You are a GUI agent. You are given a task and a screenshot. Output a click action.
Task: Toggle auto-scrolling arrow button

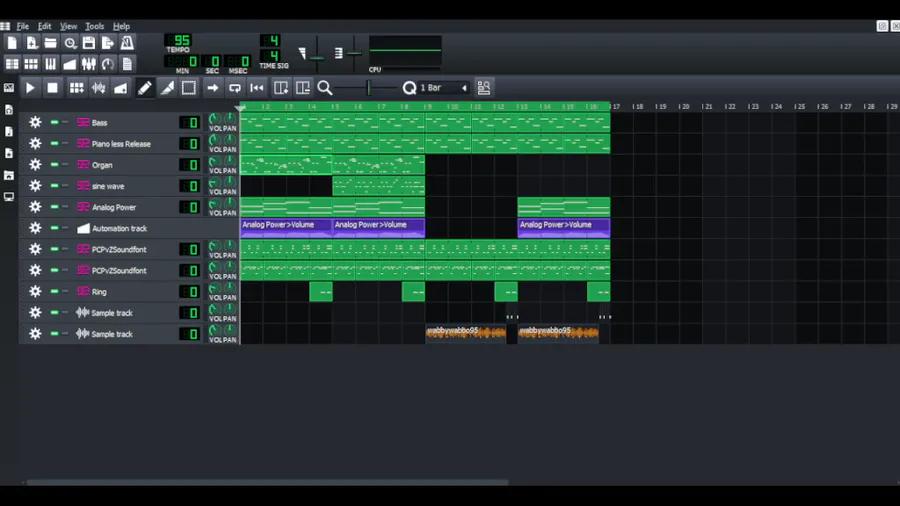(x=212, y=88)
